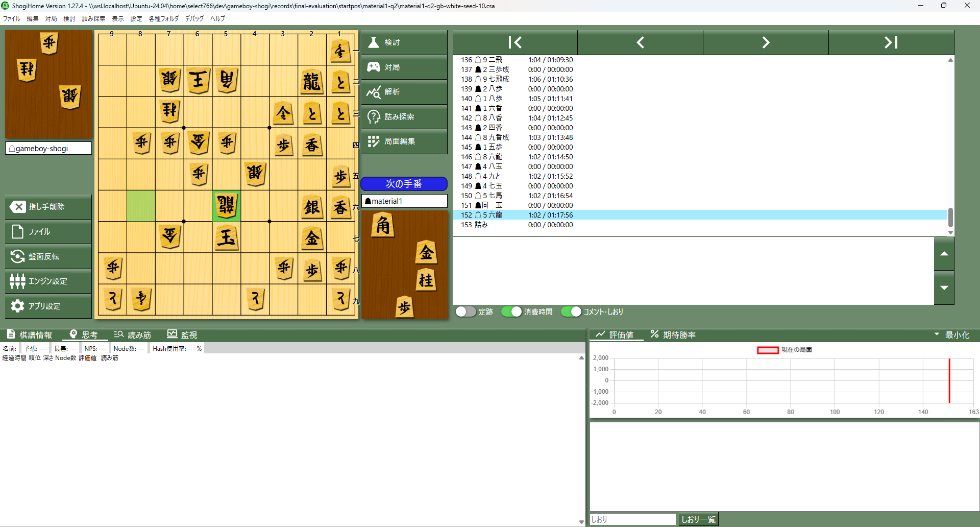
Task: Click the 詰み探索 question mark icon
Action: pos(374,116)
